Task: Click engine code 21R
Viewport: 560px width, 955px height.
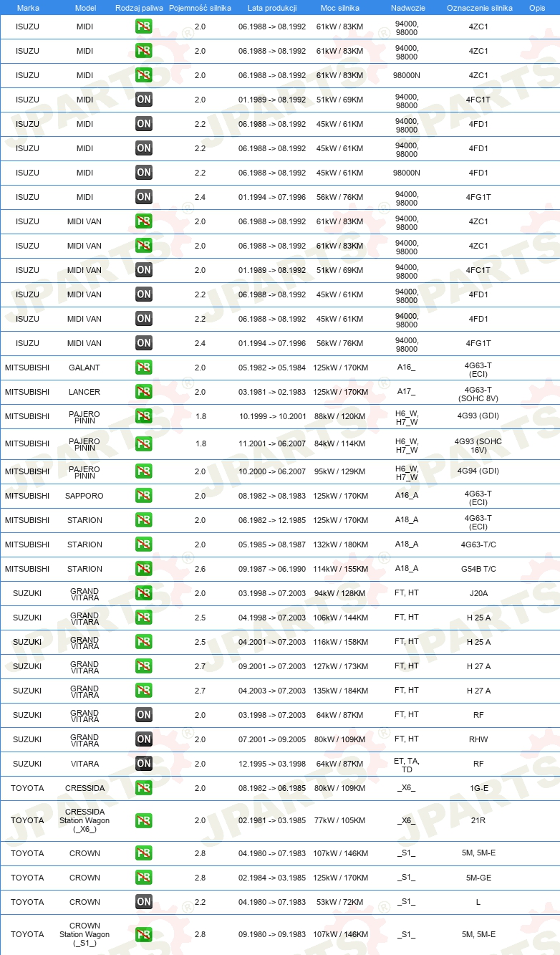Action: point(478,821)
